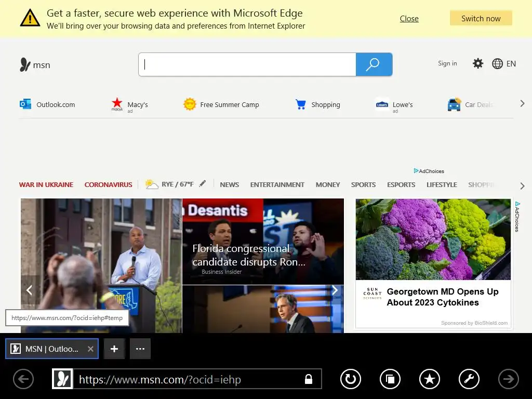Screen dimensions: 532x399
Task: Open Favorites star button
Action: click(x=430, y=379)
